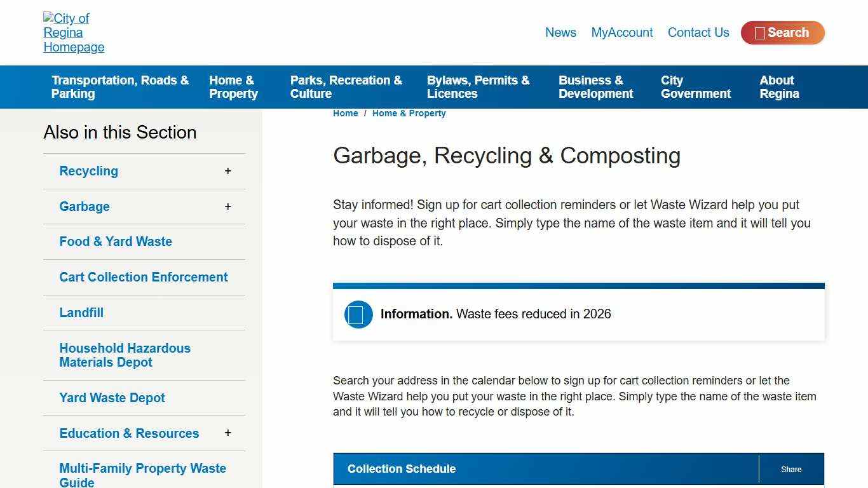Open the Home & Property menu
The height and width of the screenshot is (488, 868).
(233, 87)
